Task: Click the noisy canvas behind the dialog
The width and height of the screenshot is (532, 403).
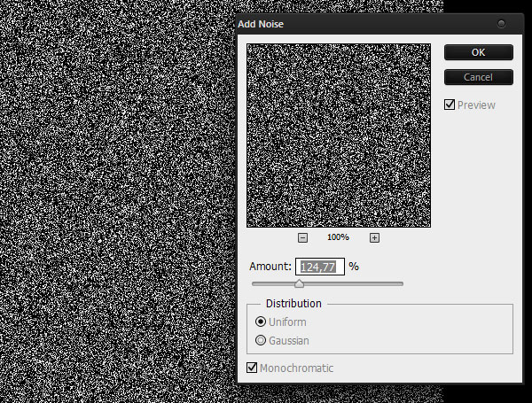Action: (115, 204)
